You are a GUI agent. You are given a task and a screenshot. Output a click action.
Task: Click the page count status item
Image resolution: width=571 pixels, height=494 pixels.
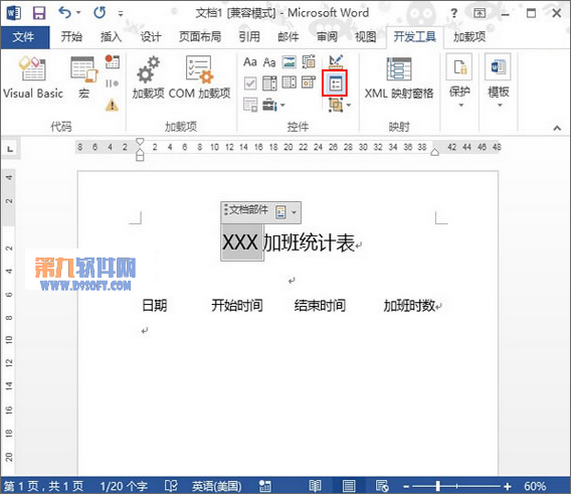click(x=44, y=486)
